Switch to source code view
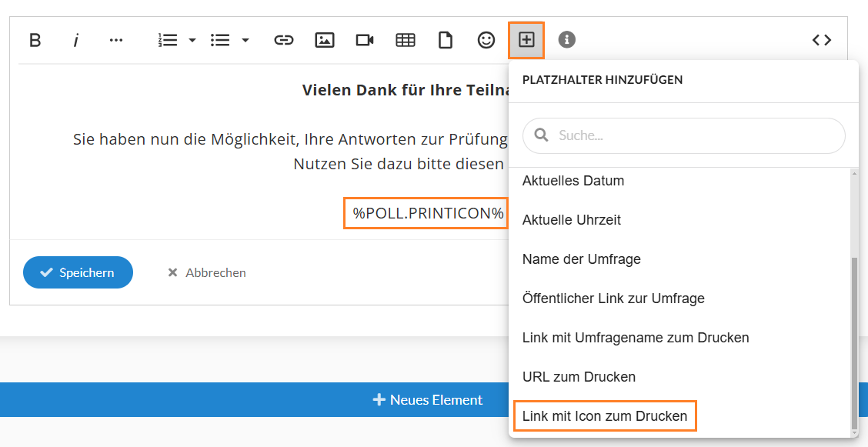868x447 pixels. tap(822, 40)
